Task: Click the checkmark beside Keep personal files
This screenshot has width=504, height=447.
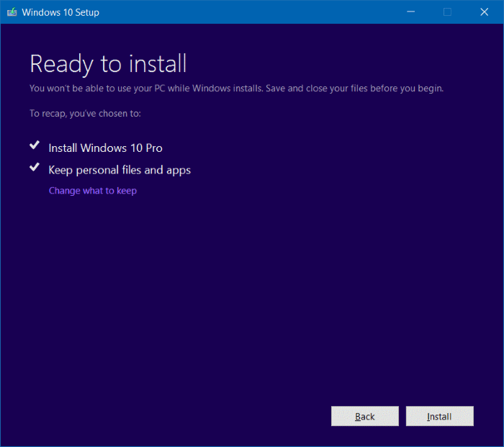Action: pyautogui.click(x=34, y=168)
